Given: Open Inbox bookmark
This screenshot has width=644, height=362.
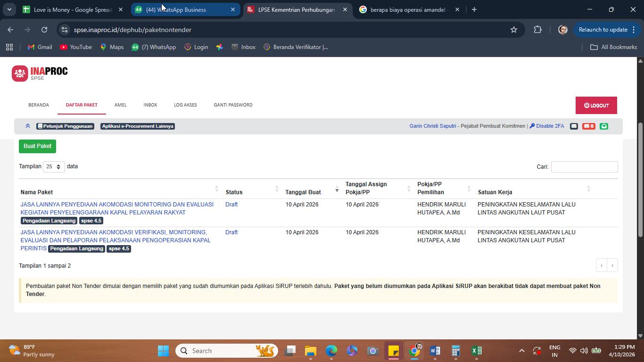Looking at the screenshot, I should (x=243, y=47).
